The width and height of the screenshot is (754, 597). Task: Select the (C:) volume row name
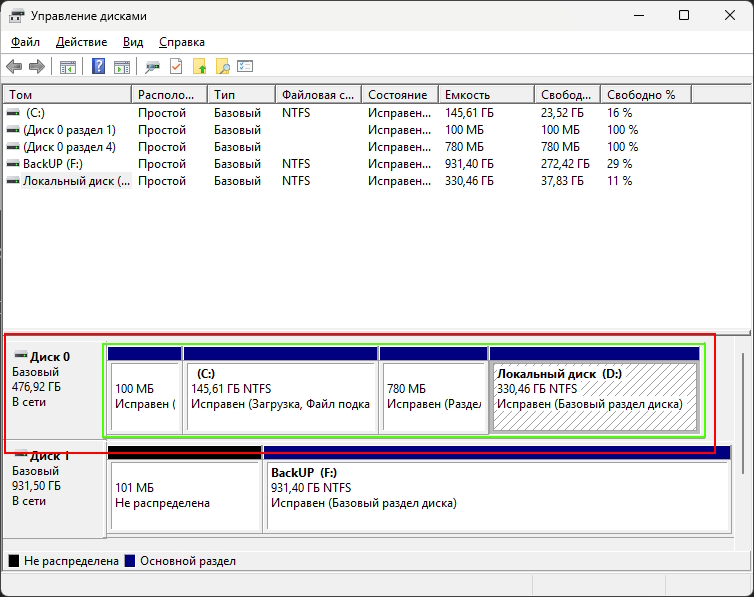click(x=35, y=113)
